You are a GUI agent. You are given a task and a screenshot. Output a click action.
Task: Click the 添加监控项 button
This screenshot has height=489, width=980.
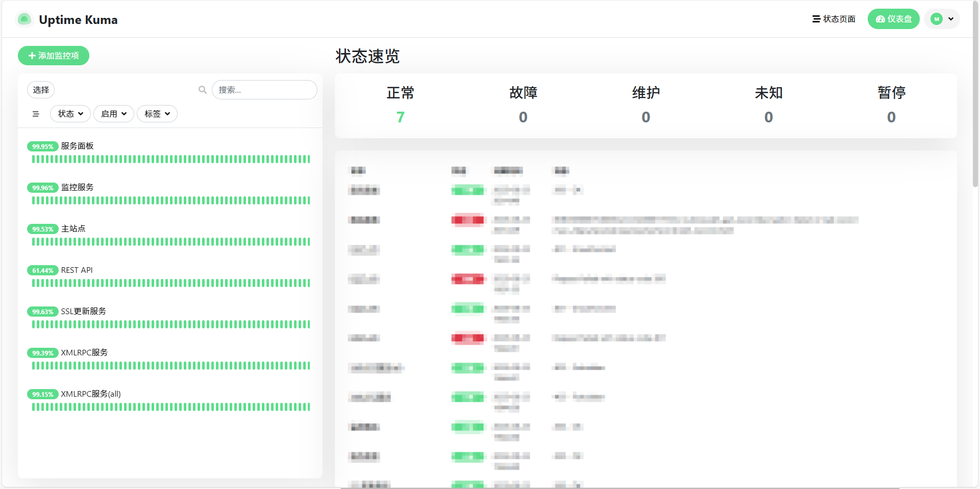coord(54,56)
